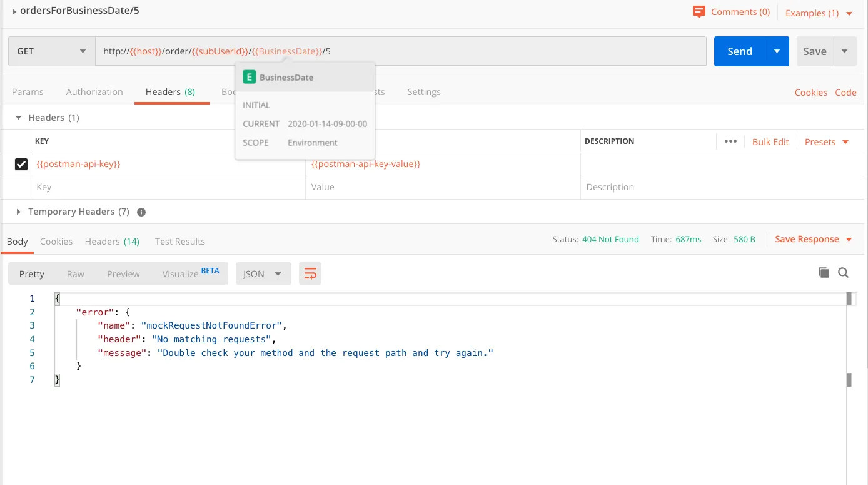Collapse the Headers (1) section

[x=18, y=118]
